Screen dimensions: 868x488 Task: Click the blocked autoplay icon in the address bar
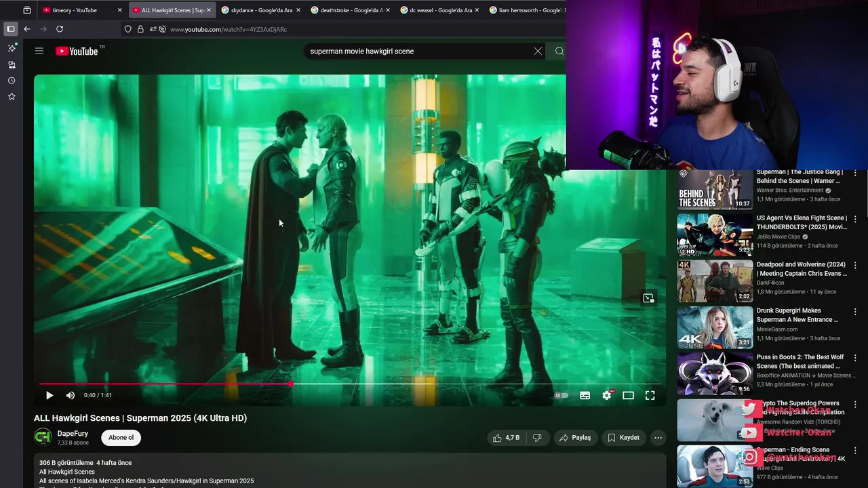pyautogui.click(x=162, y=29)
